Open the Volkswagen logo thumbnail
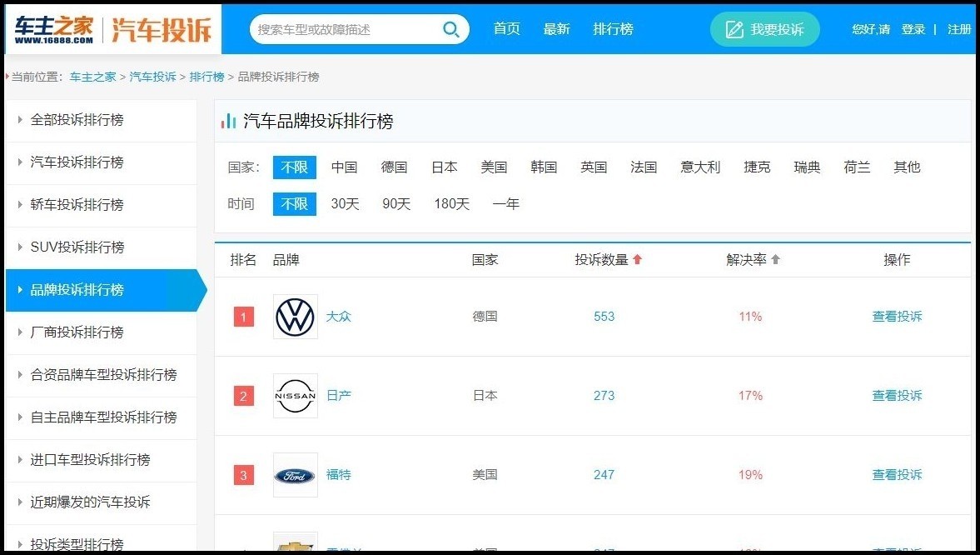 [296, 317]
